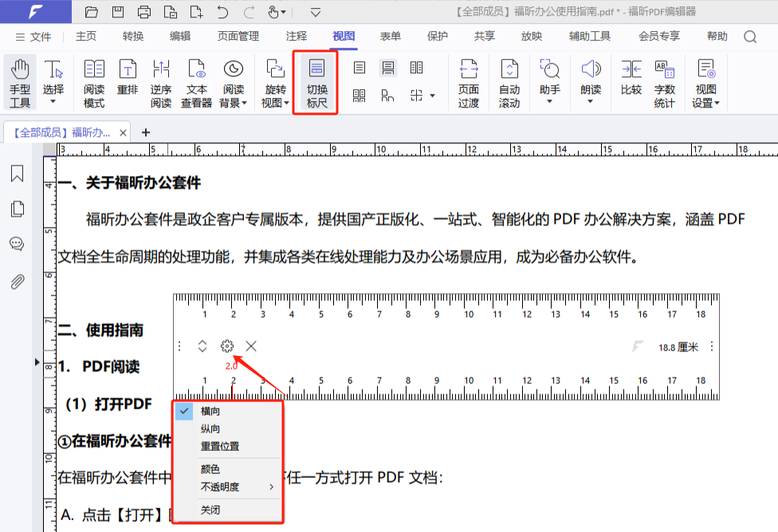This screenshot has width=778, height=532.
Task: Click the Switch Ruler (切换标尺) button
Action: [316, 83]
